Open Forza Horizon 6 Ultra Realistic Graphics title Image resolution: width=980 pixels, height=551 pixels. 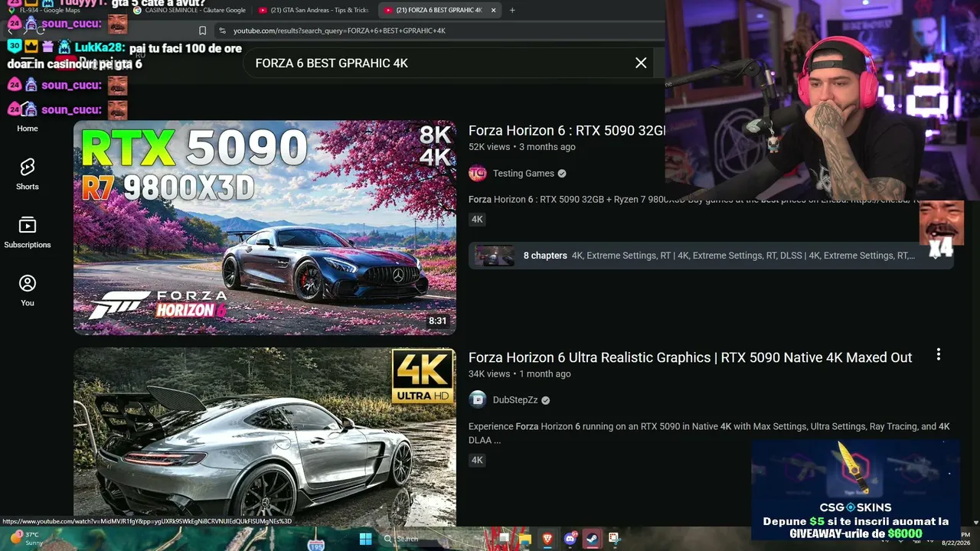[691, 357]
